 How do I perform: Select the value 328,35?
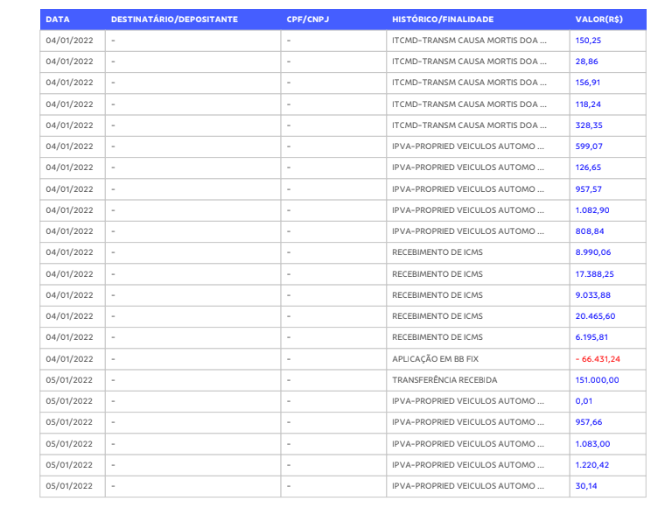click(x=589, y=125)
